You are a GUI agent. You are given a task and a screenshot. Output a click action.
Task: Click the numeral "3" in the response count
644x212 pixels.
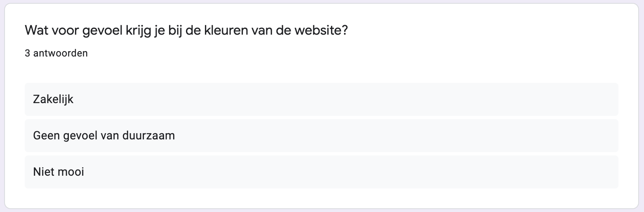(27, 53)
